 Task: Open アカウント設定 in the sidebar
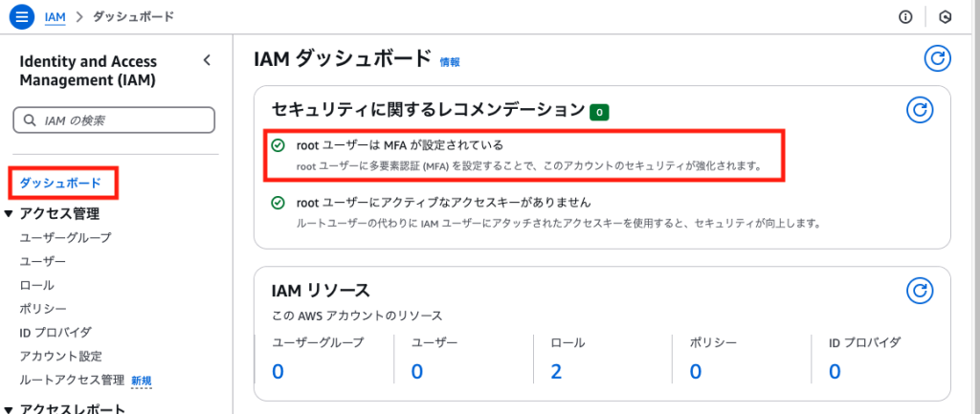pyautogui.click(x=60, y=357)
